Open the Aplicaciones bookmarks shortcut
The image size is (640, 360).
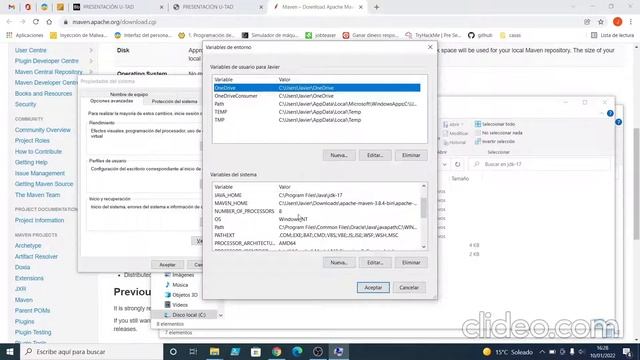click(25, 36)
